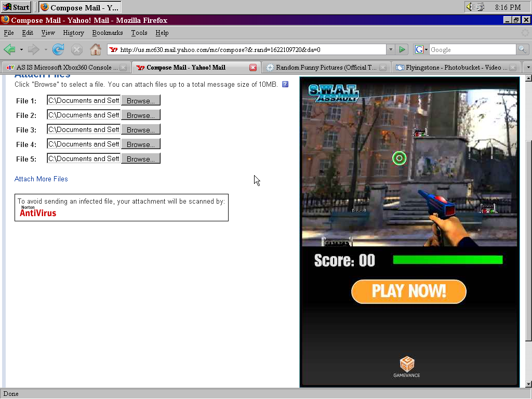
Task: Click the Compose Mail taskbar button
Action: 79,7
